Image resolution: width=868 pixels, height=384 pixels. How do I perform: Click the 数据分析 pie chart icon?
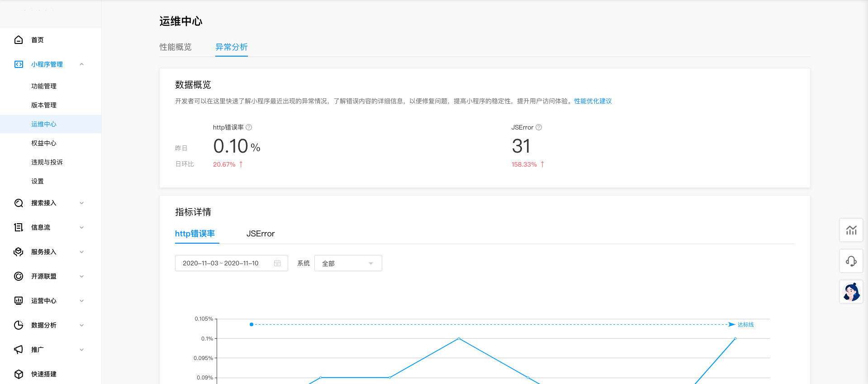[19, 325]
